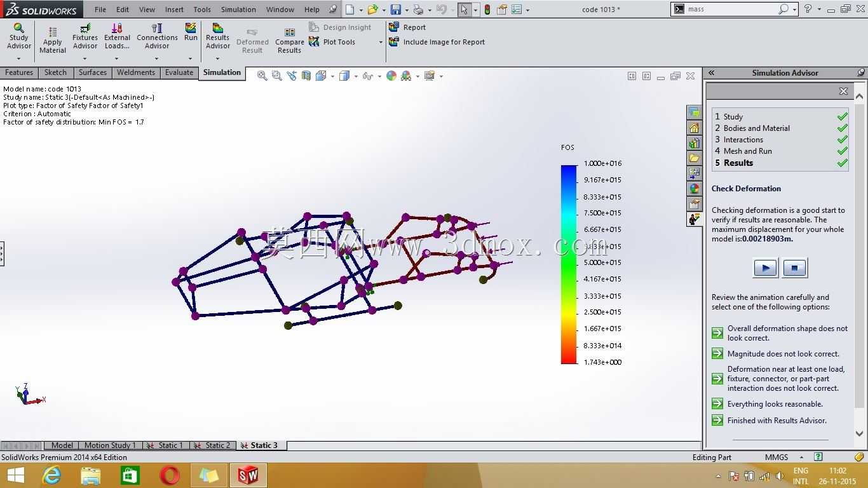The image size is (868, 488).
Task: Open File Explorer task pane tab
Action: 694,158
